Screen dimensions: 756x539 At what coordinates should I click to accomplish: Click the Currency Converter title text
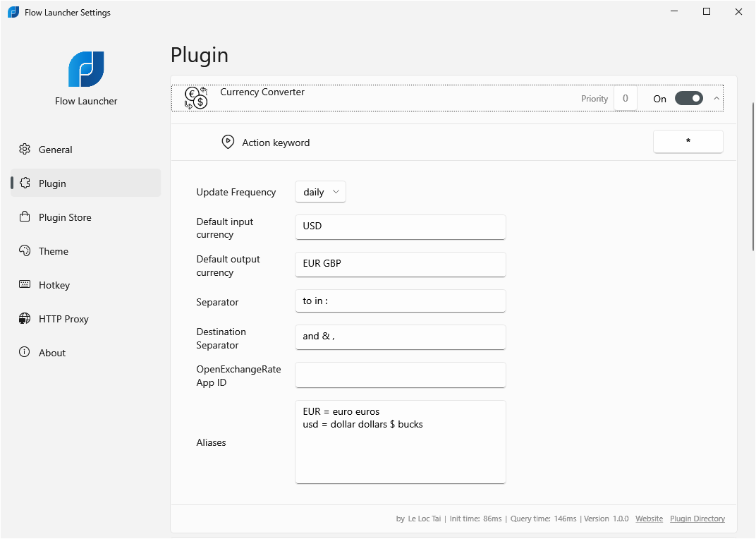point(262,92)
